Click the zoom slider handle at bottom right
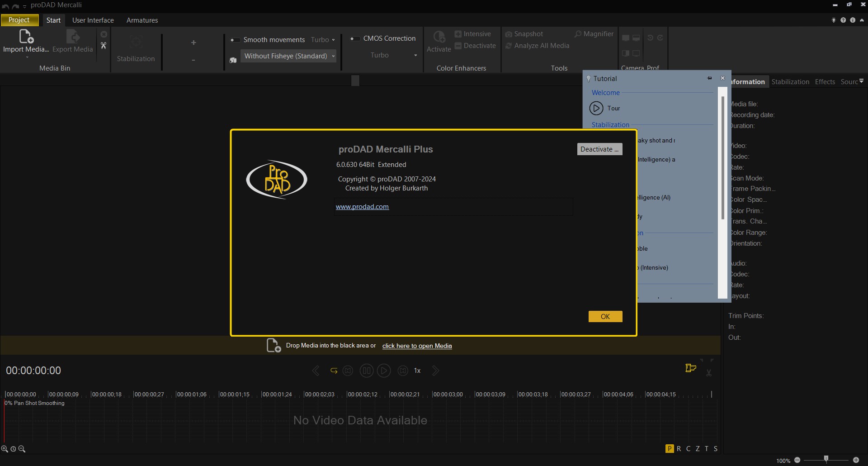The height and width of the screenshot is (466, 868). click(826, 459)
